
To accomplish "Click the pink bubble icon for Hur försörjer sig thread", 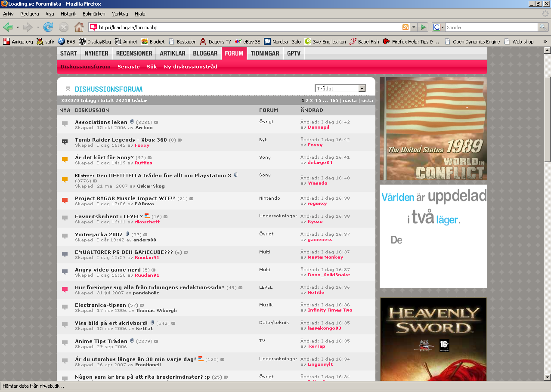I will point(65,290).
